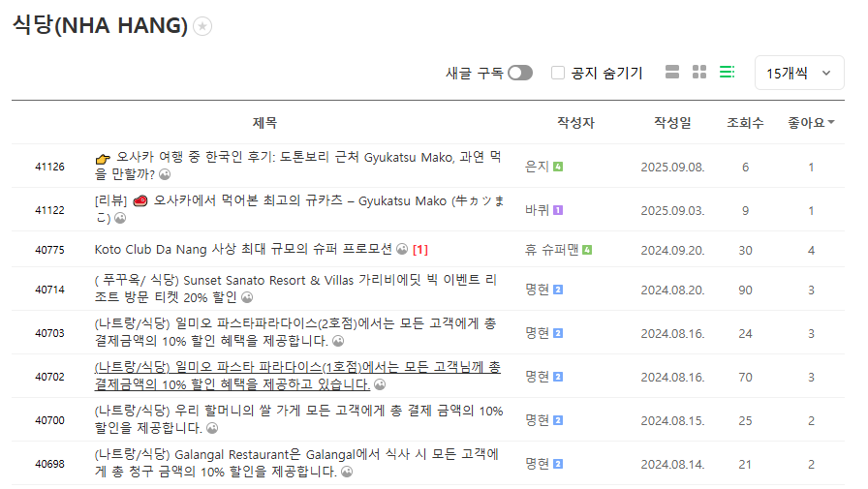Click post number 41126
This screenshot has height=489, width=868.
click(49, 167)
